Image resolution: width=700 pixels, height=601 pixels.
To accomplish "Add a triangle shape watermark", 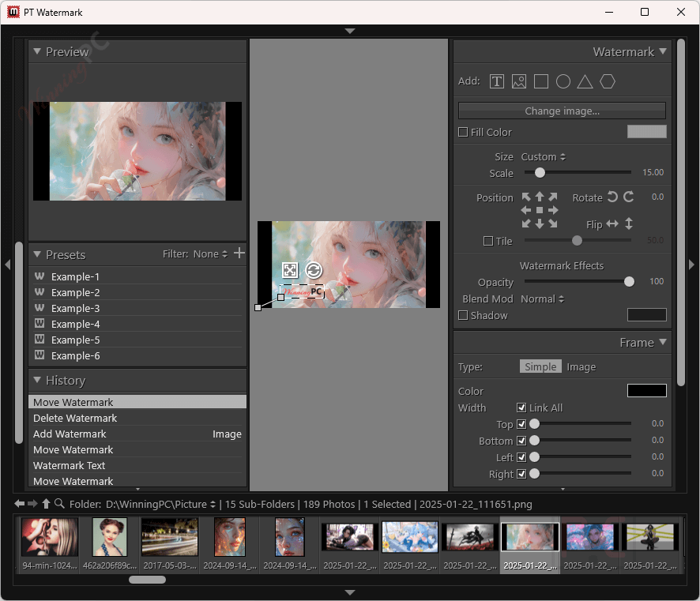I will click(x=585, y=81).
